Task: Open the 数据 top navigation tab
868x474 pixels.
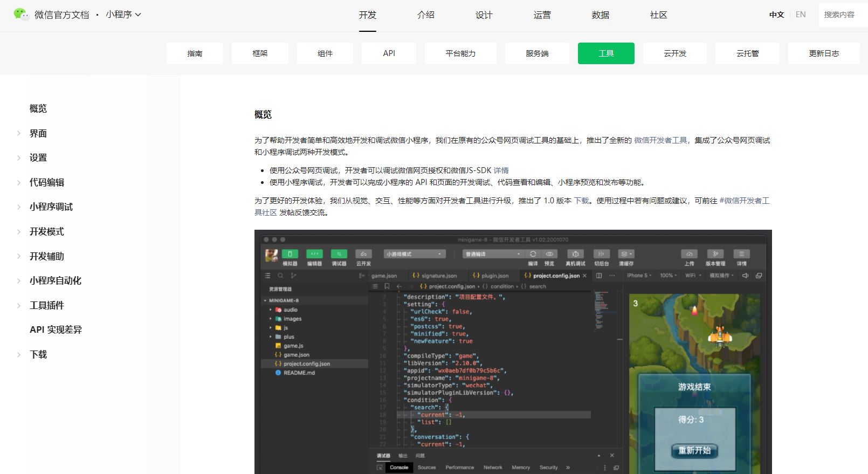Action: coord(601,15)
